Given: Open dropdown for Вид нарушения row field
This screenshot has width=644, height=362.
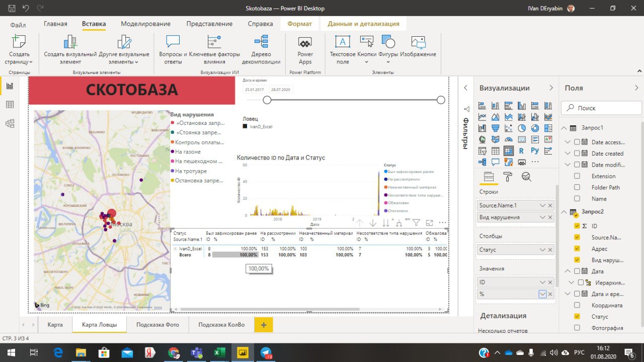Looking at the screenshot, I should [x=542, y=218].
